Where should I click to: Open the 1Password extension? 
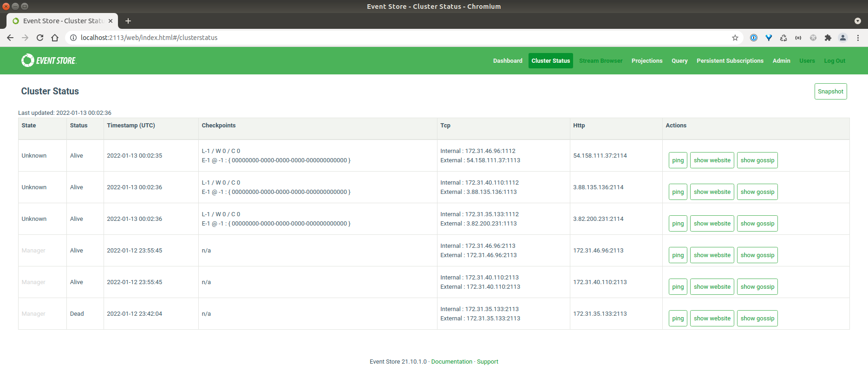click(x=754, y=38)
